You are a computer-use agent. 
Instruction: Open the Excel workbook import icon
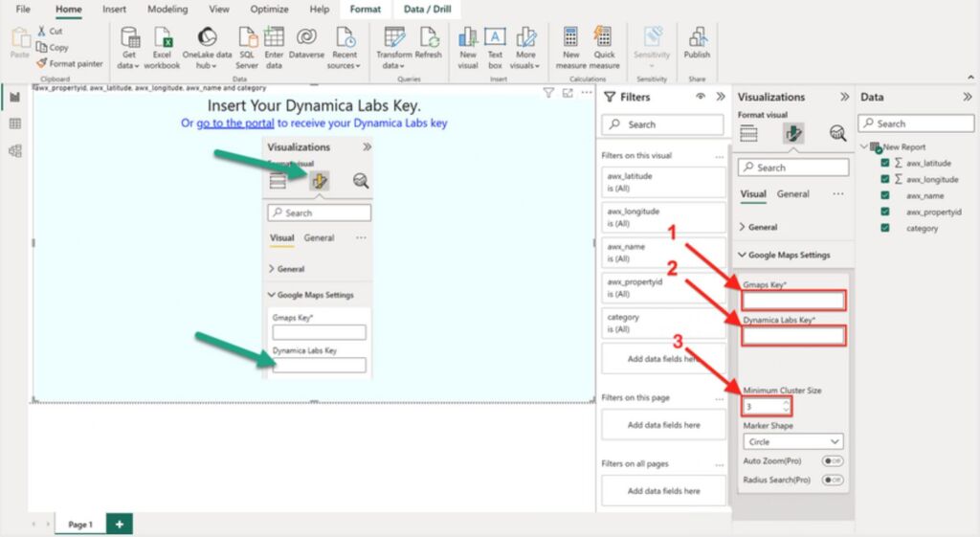163,38
